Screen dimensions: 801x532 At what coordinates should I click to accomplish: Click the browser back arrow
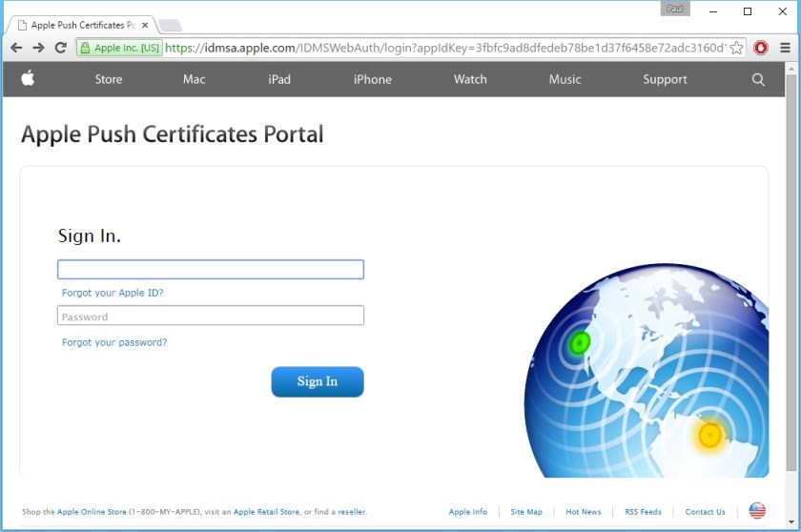[x=16, y=48]
